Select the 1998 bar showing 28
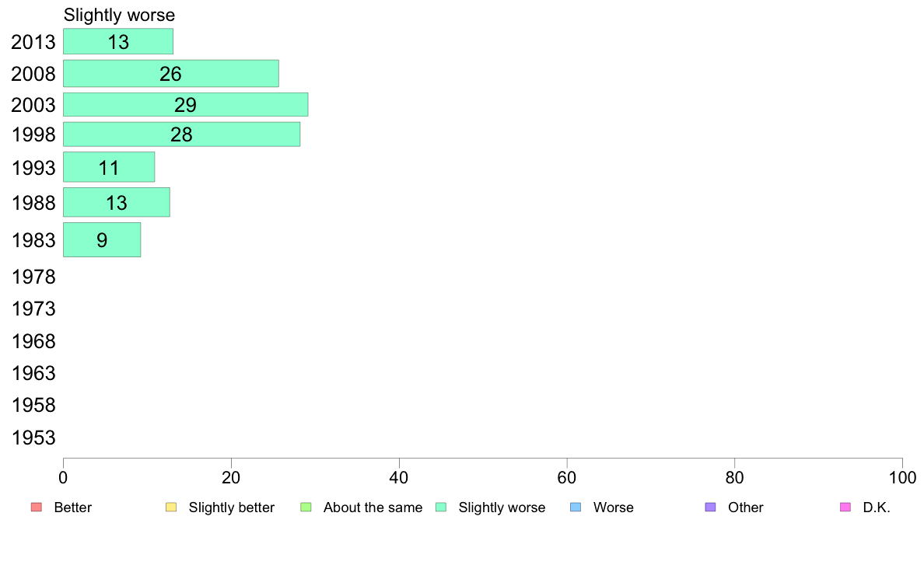The width and height of the screenshot is (924, 572). pos(181,134)
